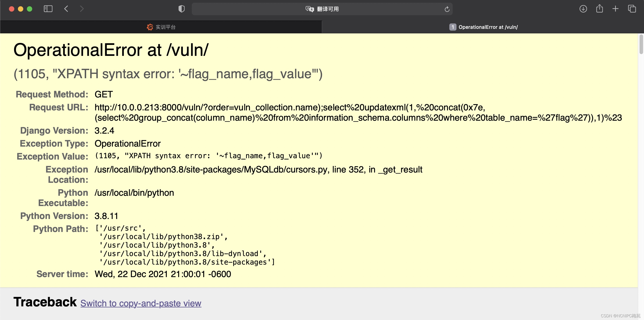
Task: Click the red close window button
Action: tap(11, 9)
